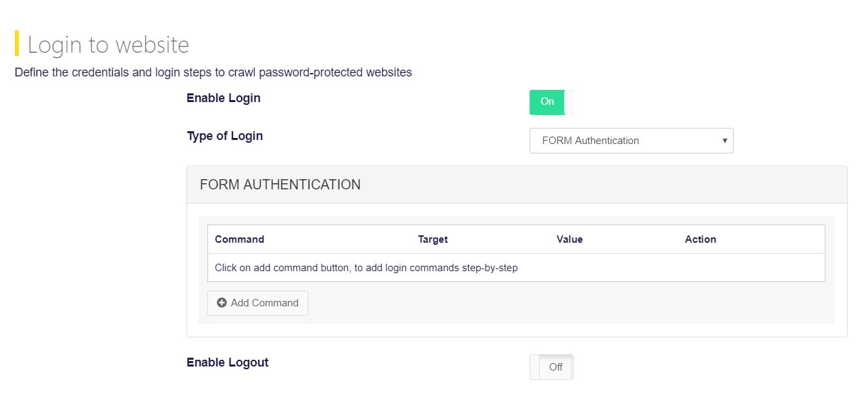Click the Value column header
The image size is (868, 401).
pyautogui.click(x=569, y=239)
